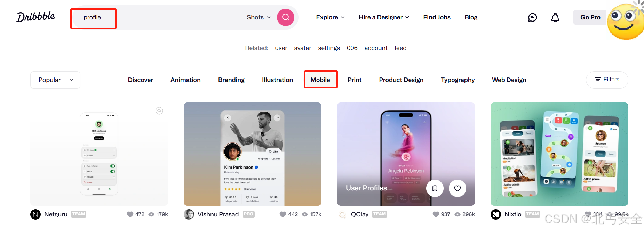644x230 pixels.
Task: Open the messages chat bubble icon
Action: [532, 17]
